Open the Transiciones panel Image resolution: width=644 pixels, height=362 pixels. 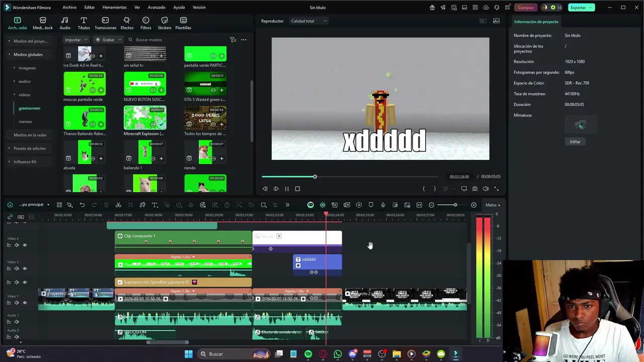coord(105,23)
